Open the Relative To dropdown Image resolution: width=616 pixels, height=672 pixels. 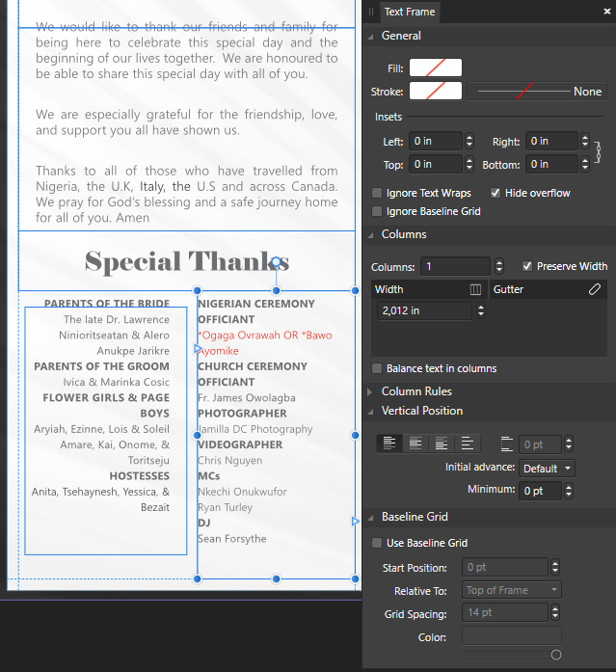tap(512, 590)
